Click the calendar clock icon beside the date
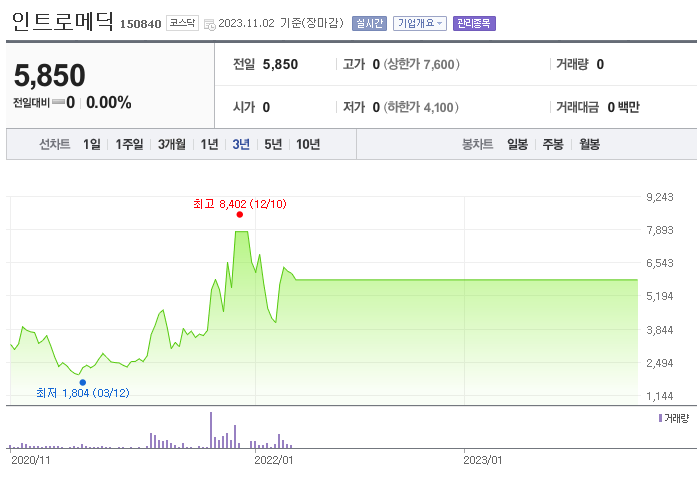 209,24
